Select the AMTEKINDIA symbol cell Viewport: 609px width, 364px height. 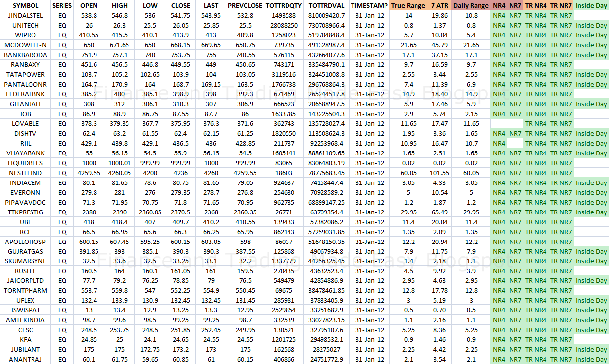(26, 320)
